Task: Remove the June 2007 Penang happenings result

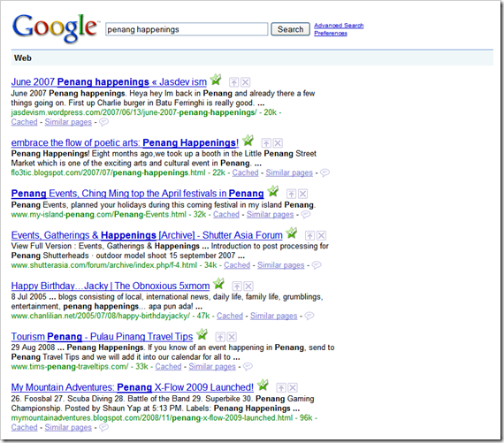Action: 246,82
